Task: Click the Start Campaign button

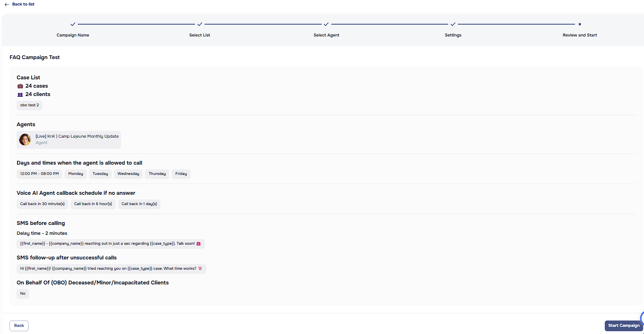Action: pos(624,326)
